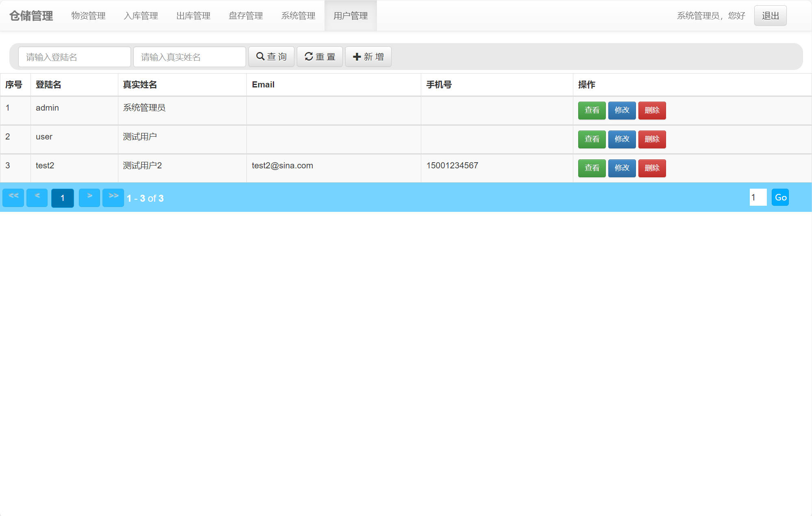Click 删除 for user user
This screenshot has width=812, height=516.
(652, 139)
